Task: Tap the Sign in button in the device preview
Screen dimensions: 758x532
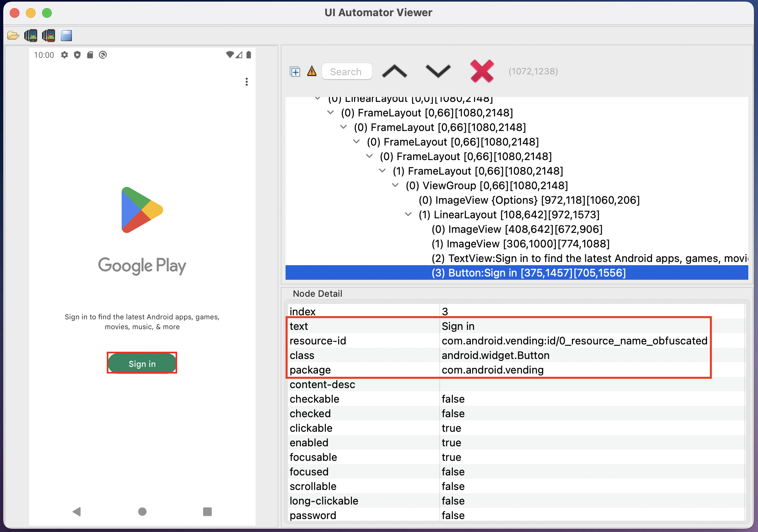Action: (x=142, y=363)
